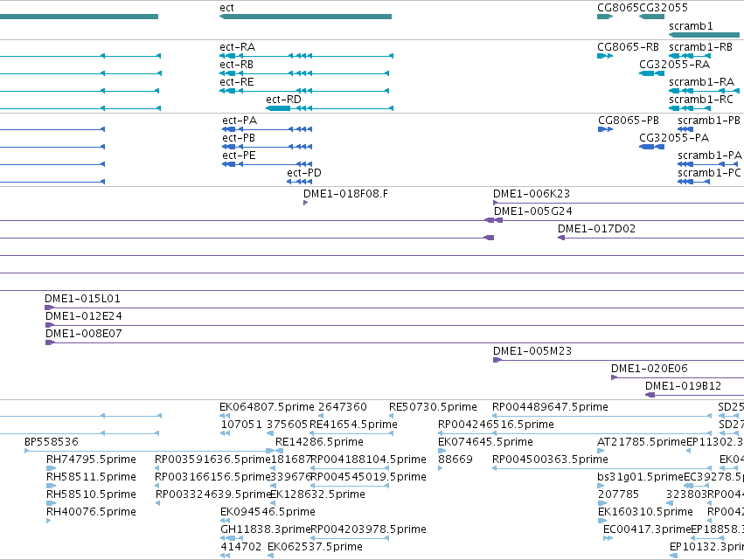The width and height of the screenshot is (744, 560).
Task: Click the 414702 EST label
Action: (240, 548)
